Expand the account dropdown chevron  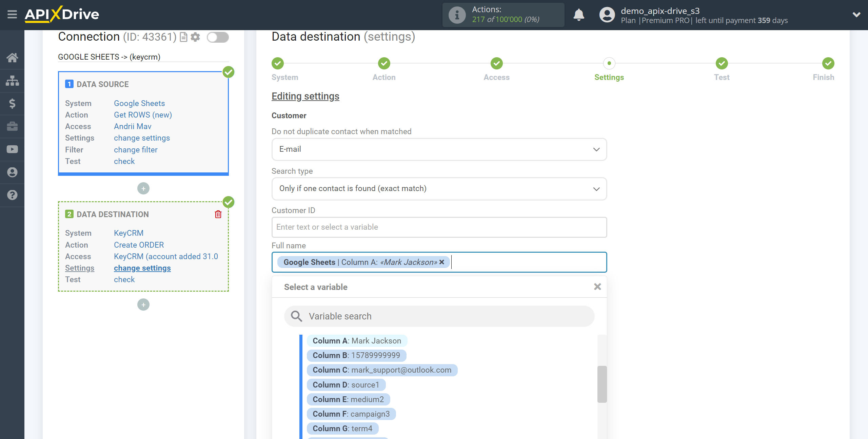(x=856, y=15)
